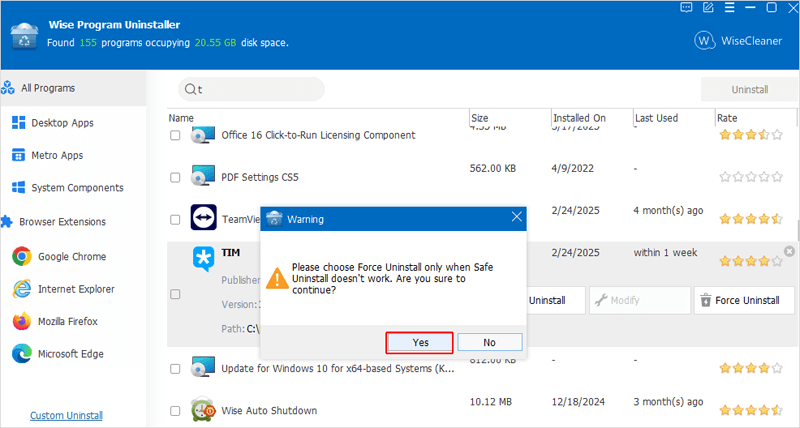
Task: Check the Wise Auto Shutdown checkbox
Action: tap(175, 411)
